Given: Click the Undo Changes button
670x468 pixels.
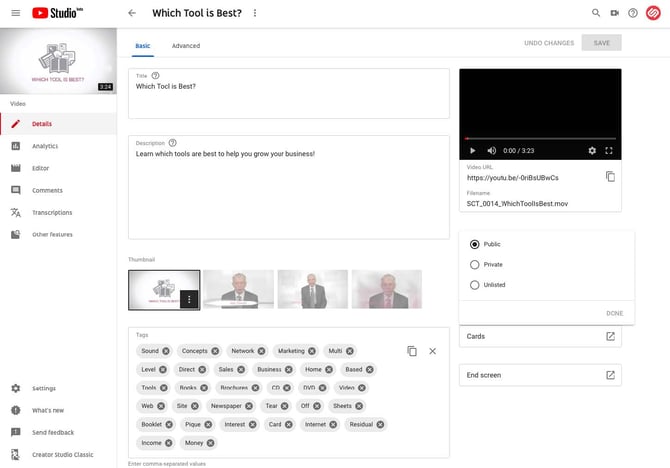Looking at the screenshot, I should (x=549, y=43).
